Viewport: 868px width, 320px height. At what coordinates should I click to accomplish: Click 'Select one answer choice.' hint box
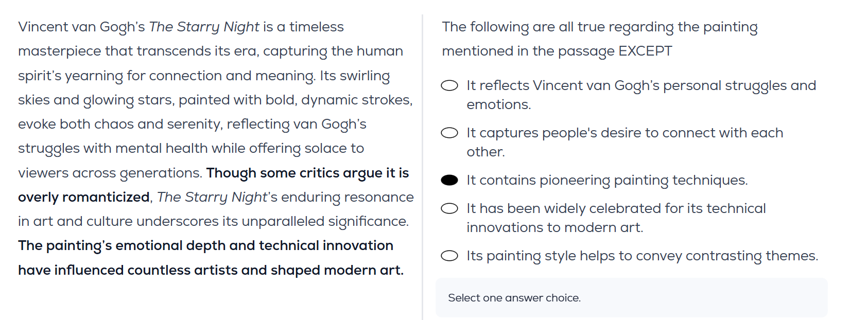coord(631,298)
